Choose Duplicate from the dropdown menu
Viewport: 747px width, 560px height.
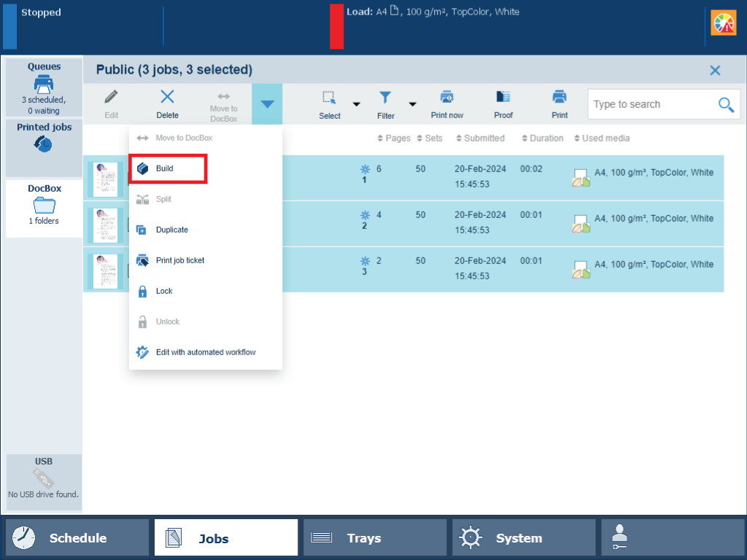(171, 230)
